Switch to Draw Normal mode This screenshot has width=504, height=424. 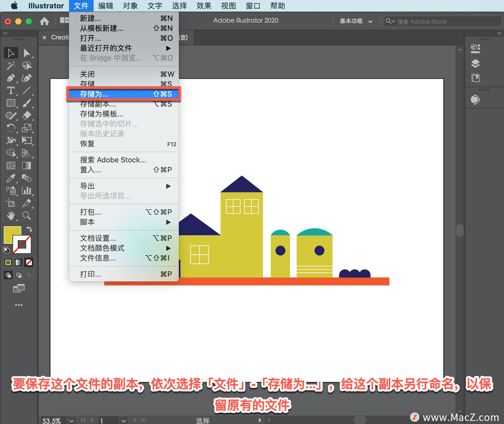(8, 275)
